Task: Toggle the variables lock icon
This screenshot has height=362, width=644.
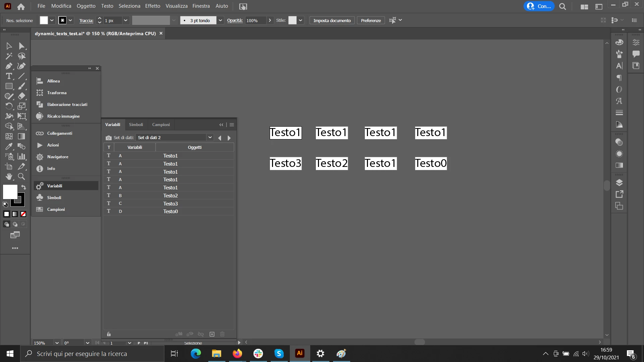Action: [109, 334]
